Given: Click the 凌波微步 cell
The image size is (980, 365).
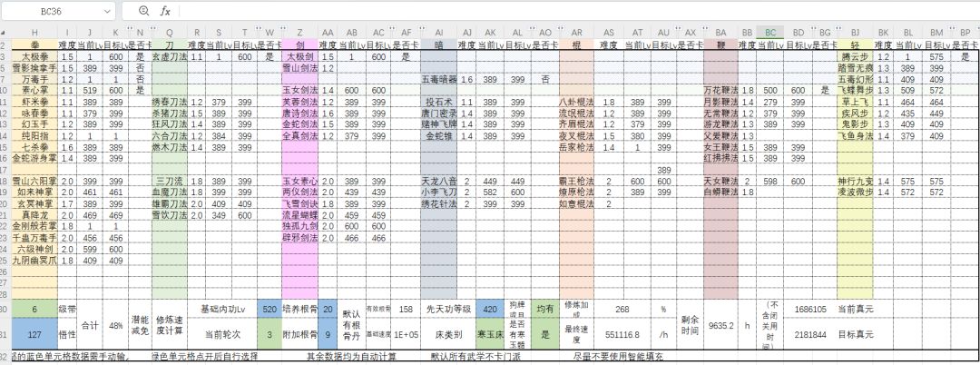Looking at the screenshot, I should click(855, 192).
